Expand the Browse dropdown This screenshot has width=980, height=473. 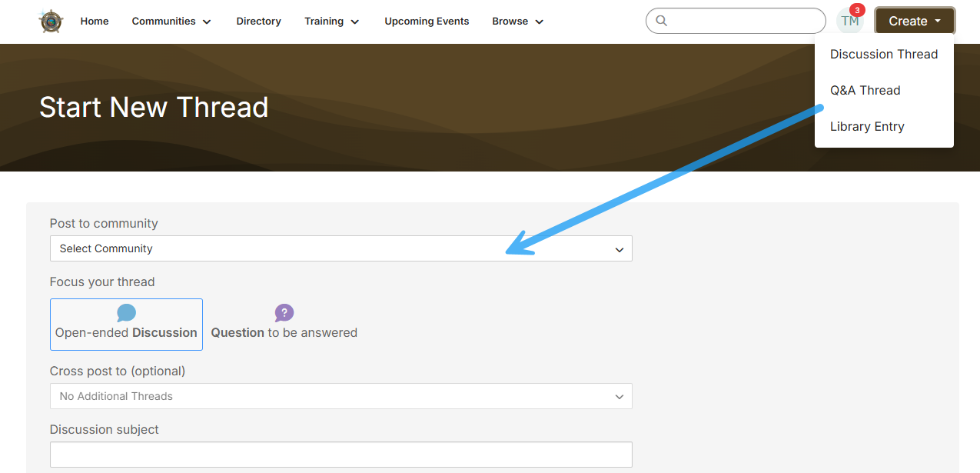[x=517, y=22]
